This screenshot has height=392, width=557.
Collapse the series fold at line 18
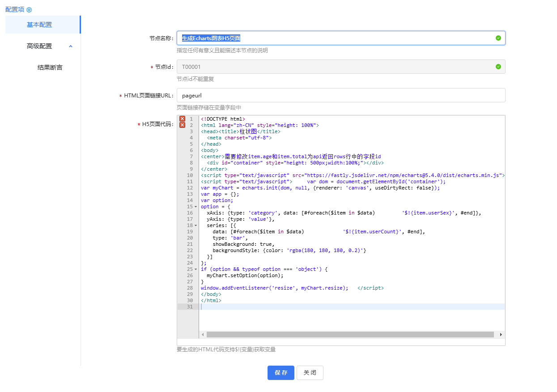click(196, 225)
